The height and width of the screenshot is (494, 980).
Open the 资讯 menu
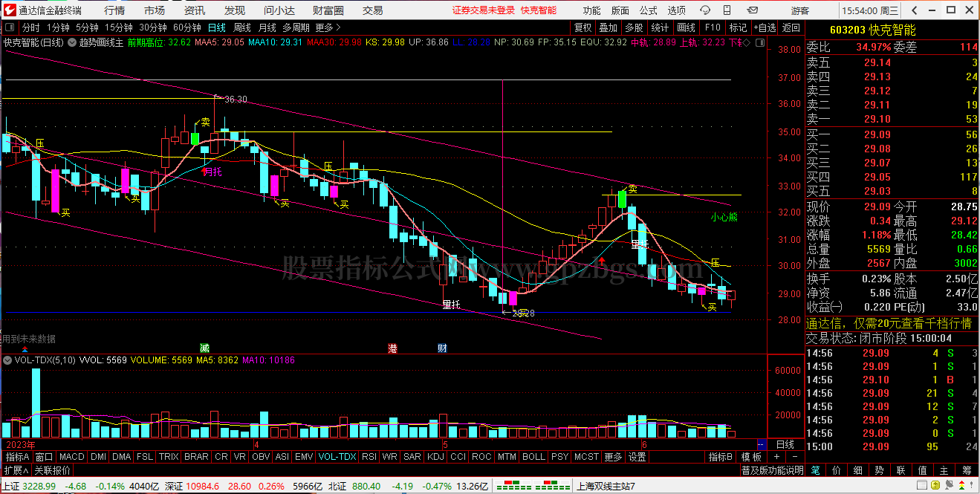pyautogui.click(x=195, y=10)
